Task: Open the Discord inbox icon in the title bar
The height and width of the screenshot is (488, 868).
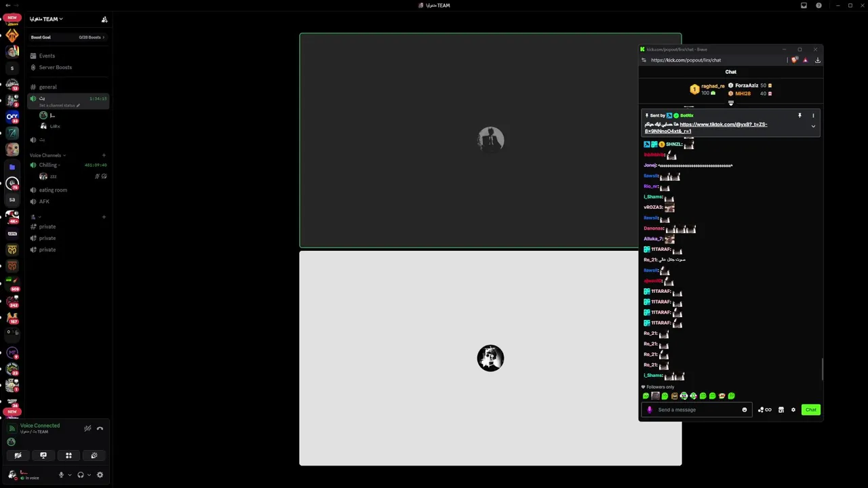Action: tap(804, 5)
